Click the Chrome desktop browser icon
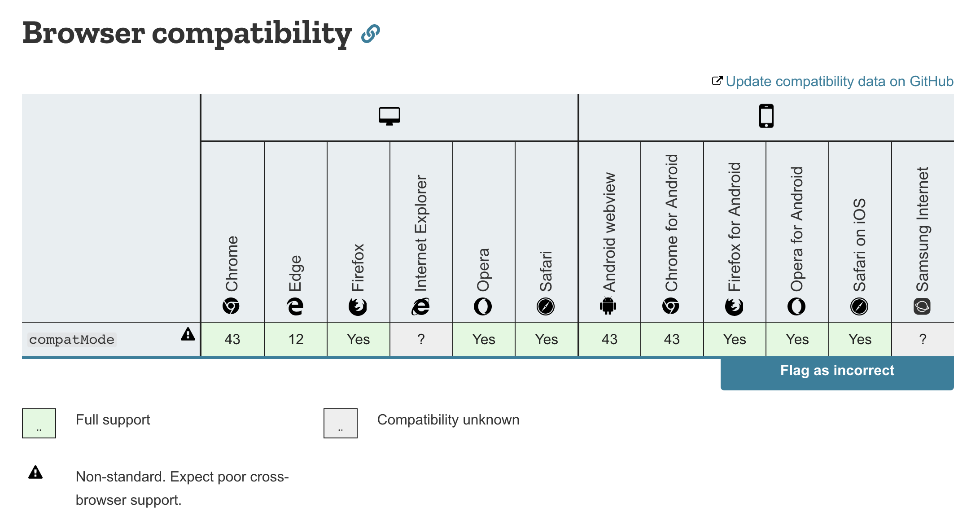Viewport: 980px width, 525px height. click(231, 306)
